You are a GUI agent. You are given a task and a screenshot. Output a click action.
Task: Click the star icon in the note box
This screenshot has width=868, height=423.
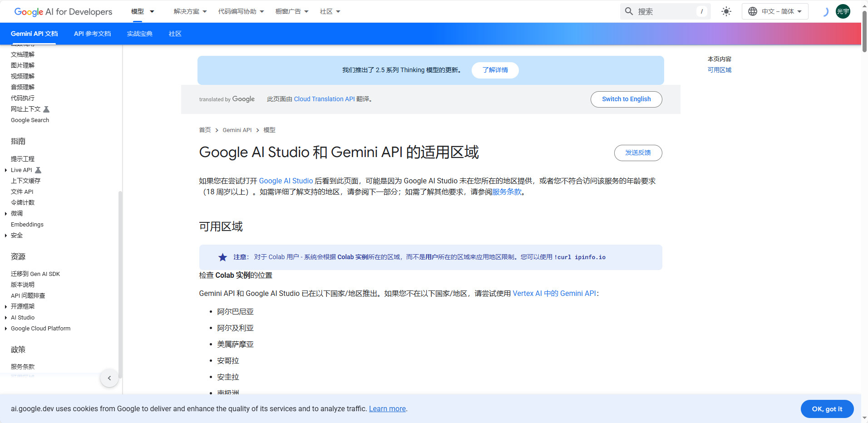click(222, 257)
